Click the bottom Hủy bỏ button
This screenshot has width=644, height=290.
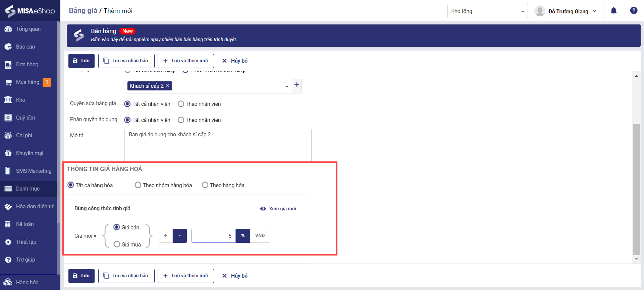[235, 276]
